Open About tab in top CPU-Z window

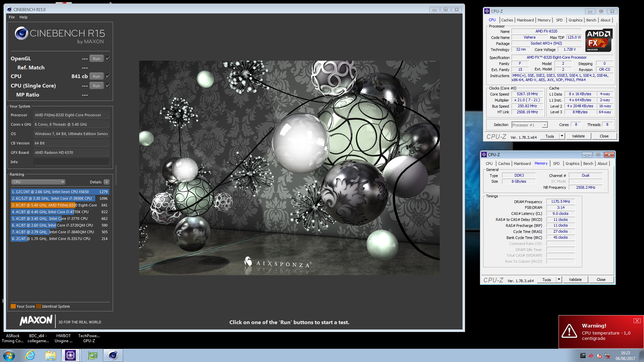pos(605,20)
